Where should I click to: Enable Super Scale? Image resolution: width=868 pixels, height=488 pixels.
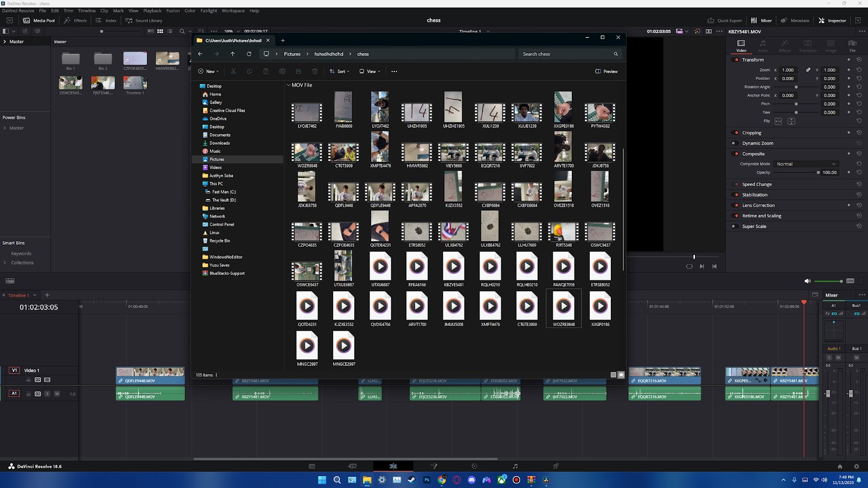[x=734, y=227]
